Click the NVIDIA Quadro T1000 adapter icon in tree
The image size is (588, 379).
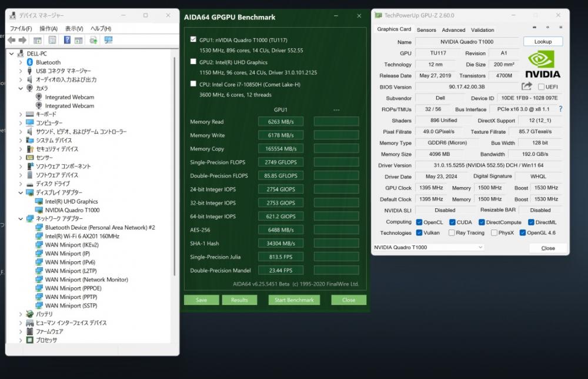point(39,210)
